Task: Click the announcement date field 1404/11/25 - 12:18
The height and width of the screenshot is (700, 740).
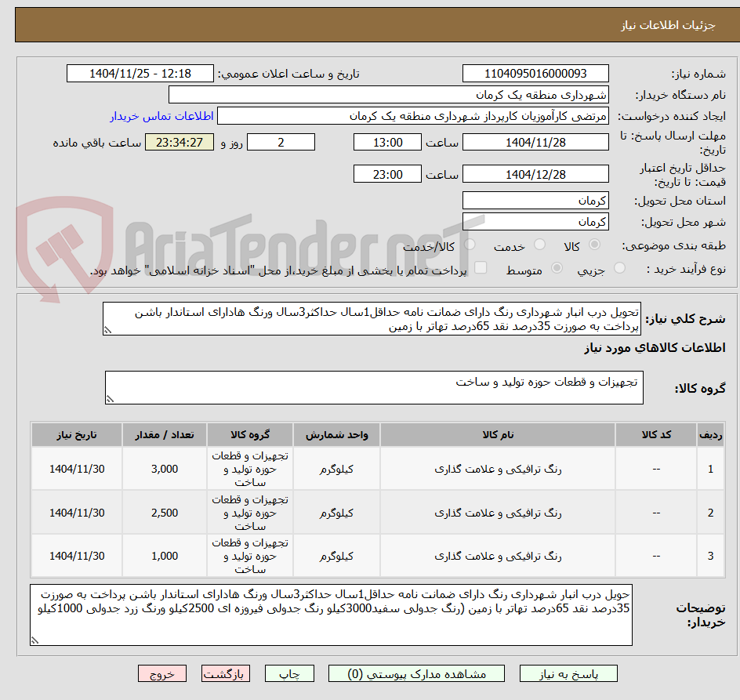Action: click(x=140, y=74)
